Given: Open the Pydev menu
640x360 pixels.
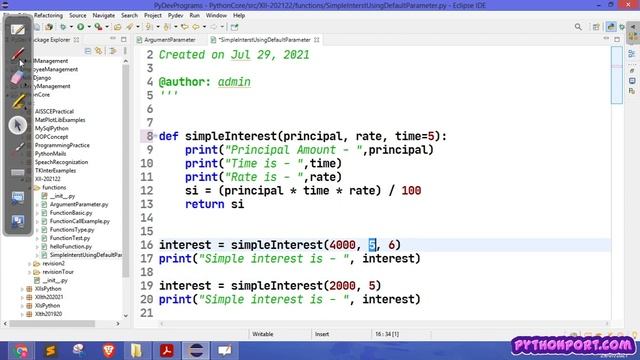Looking at the screenshot, I should [176, 16].
